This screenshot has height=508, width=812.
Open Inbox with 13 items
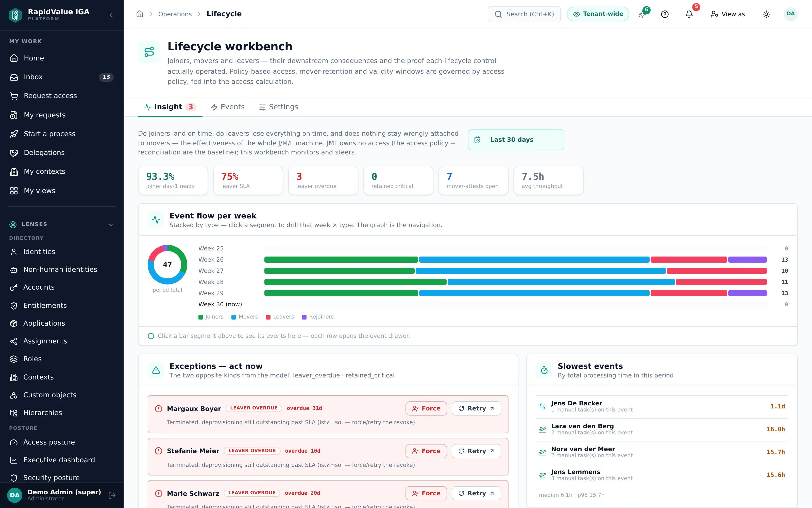click(x=62, y=77)
